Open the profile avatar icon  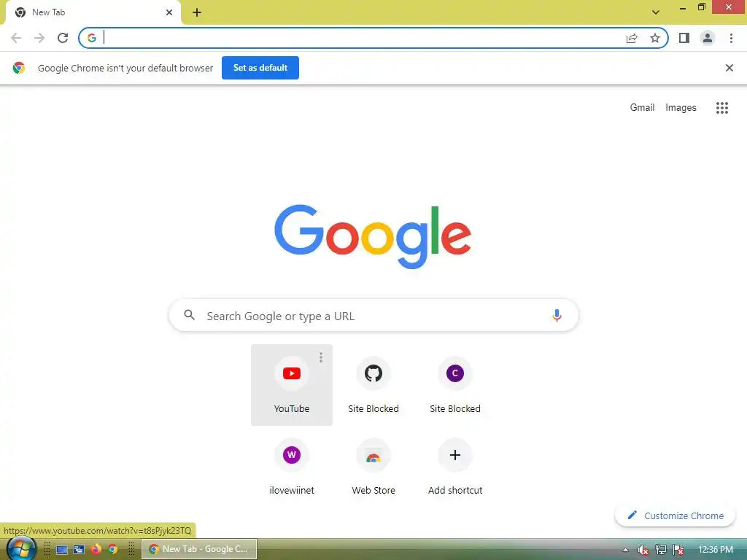click(x=708, y=38)
